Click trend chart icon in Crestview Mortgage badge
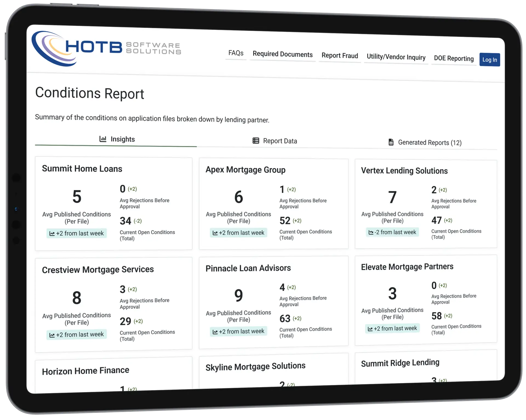 [x=52, y=335]
